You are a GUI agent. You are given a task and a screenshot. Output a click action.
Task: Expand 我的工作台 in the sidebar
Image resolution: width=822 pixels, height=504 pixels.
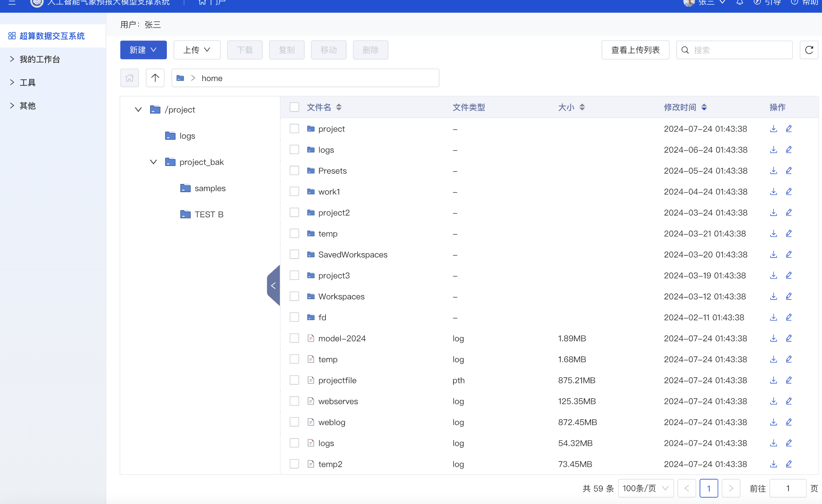(39, 59)
